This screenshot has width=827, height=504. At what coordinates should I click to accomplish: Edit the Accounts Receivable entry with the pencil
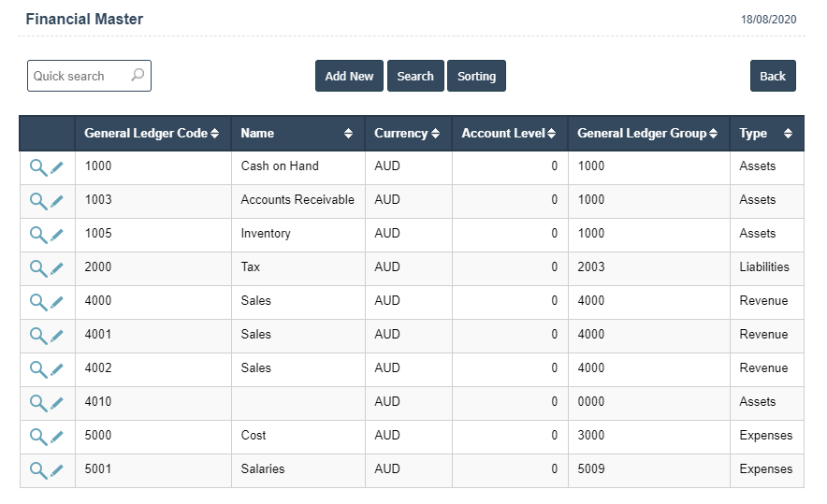(57, 201)
